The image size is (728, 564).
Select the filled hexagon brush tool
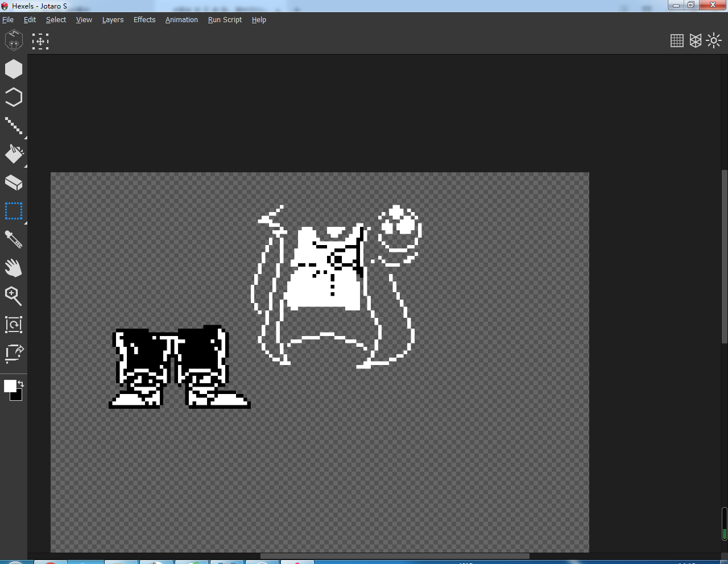pos(14,69)
